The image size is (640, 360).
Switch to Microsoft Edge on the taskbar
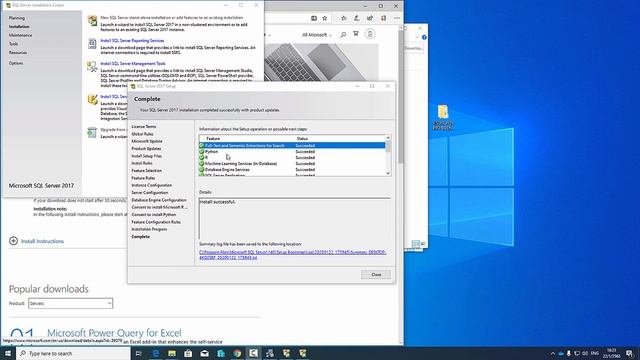(x=156, y=353)
